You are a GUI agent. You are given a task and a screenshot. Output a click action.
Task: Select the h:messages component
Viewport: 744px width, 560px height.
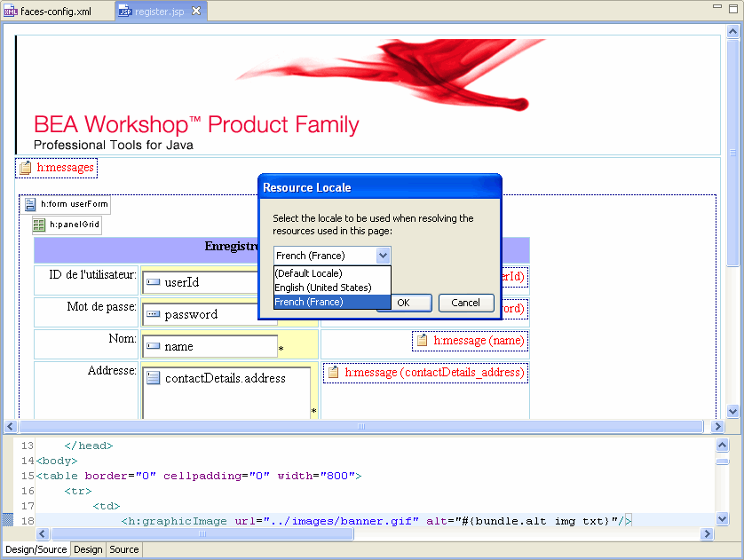coord(57,168)
